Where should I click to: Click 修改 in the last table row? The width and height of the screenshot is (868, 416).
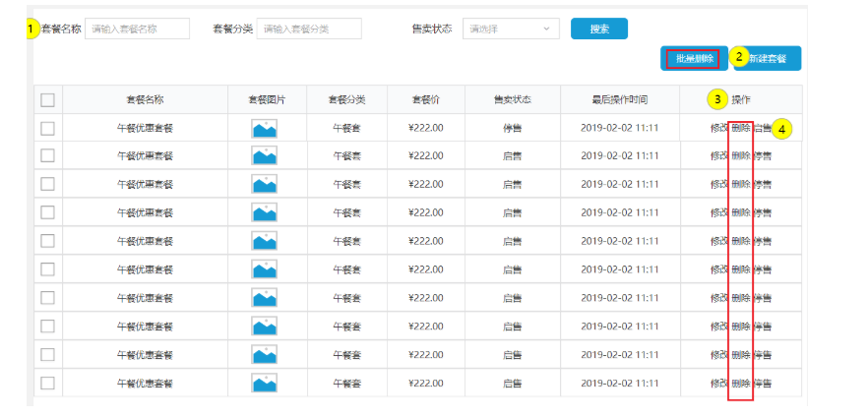click(x=719, y=384)
